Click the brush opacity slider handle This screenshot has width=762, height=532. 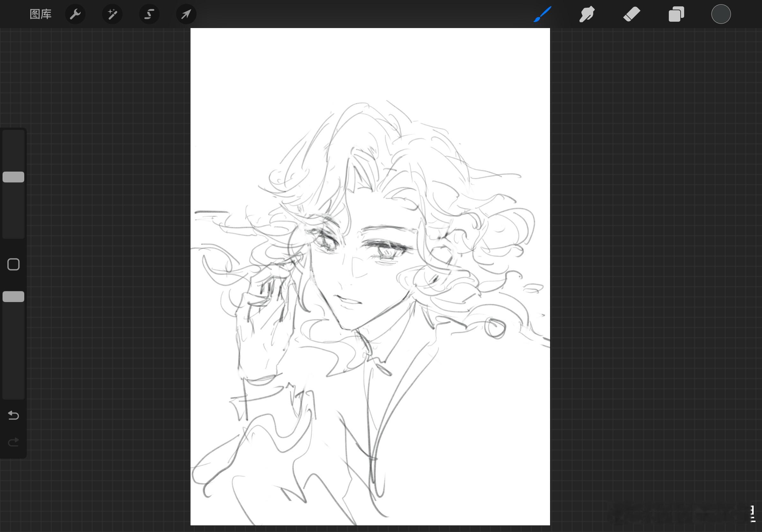coord(13,297)
